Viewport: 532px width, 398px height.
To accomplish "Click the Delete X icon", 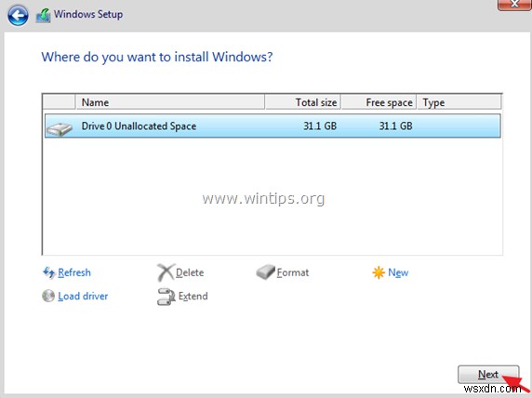I will pyautogui.click(x=166, y=272).
